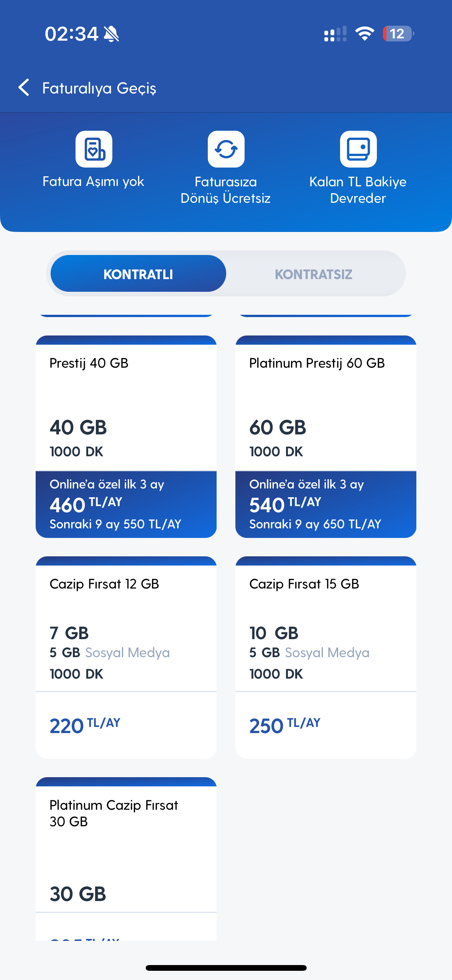Select the KONTRATLI toggle option
452x980 pixels.
coord(138,273)
